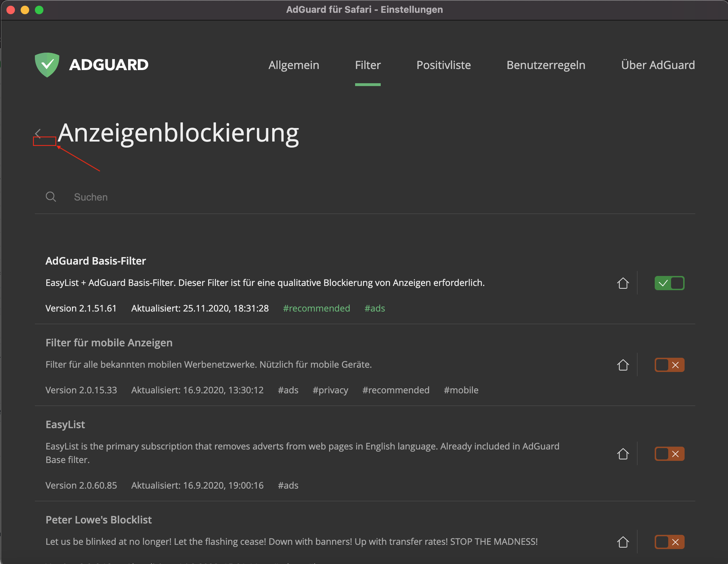The height and width of the screenshot is (564, 728).
Task: Click the #mobile tag
Action: (461, 390)
